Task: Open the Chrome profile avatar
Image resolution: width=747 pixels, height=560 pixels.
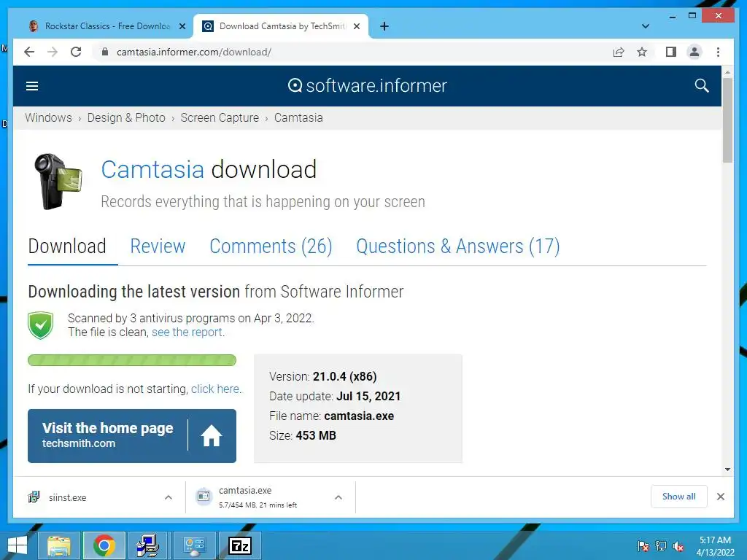Action: [x=694, y=52]
